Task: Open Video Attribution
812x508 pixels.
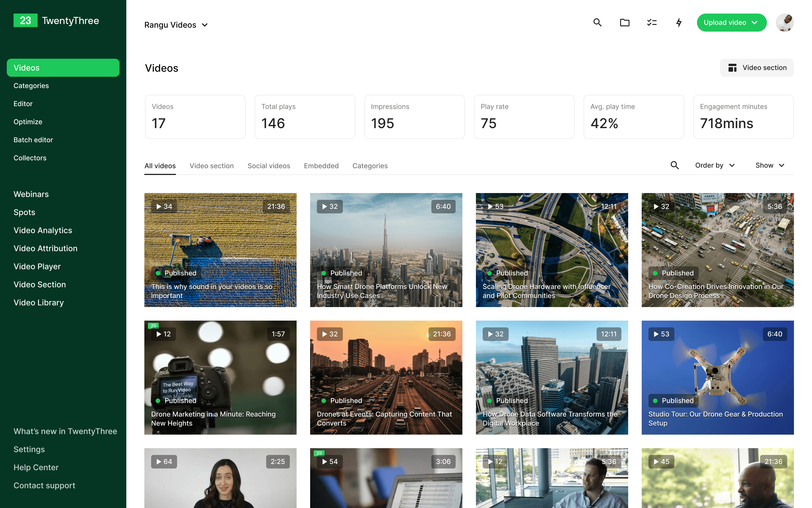Action: click(x=46, y=248)
